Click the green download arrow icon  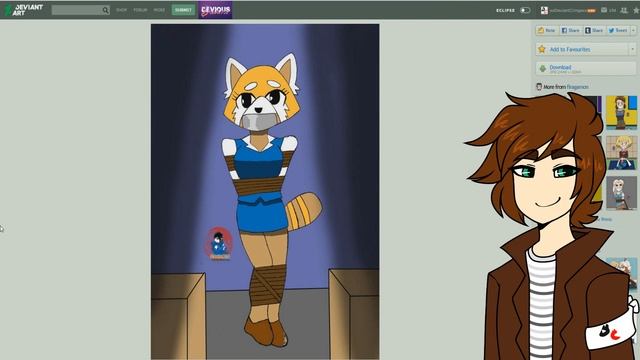coord(542,69)
